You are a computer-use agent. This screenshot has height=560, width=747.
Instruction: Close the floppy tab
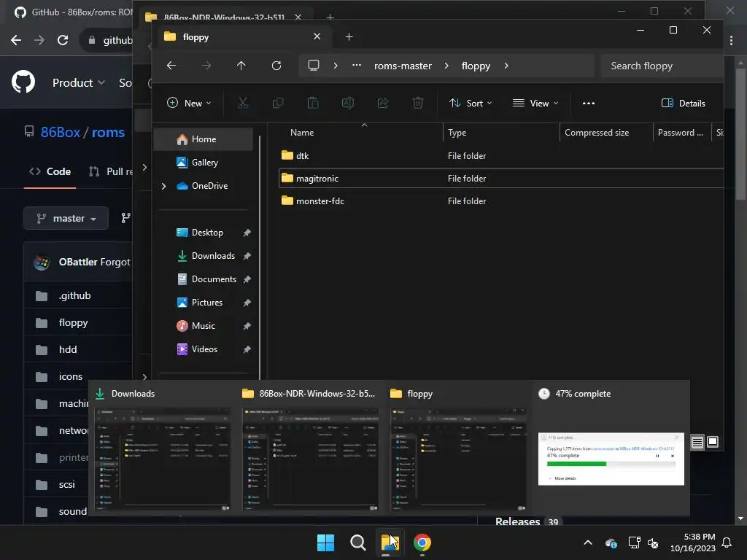coord(317,36)
